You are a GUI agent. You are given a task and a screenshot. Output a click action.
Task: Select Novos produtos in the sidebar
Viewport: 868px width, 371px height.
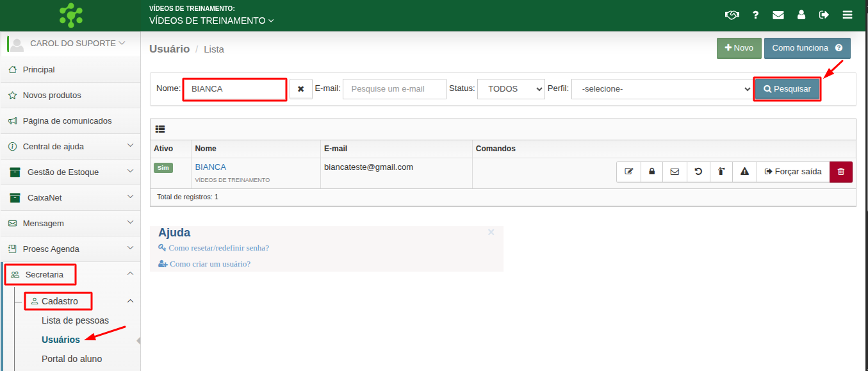(x=52, y=95)
